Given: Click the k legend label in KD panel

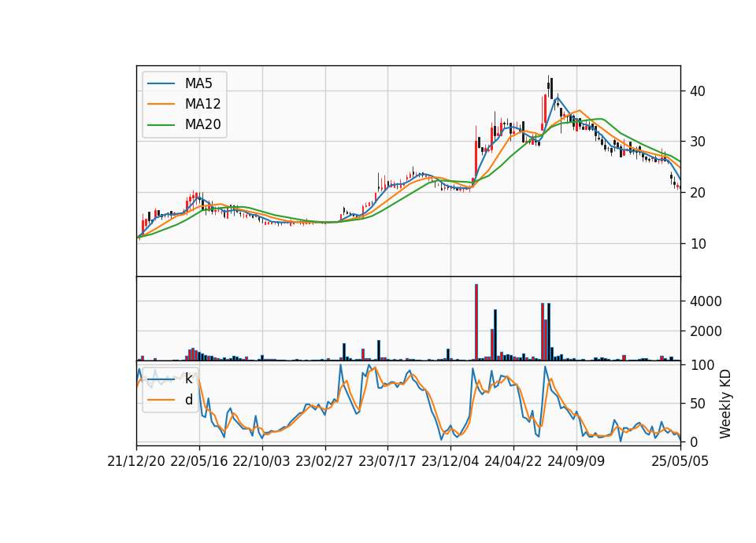Looking at the screenshot, I should 188,379.
